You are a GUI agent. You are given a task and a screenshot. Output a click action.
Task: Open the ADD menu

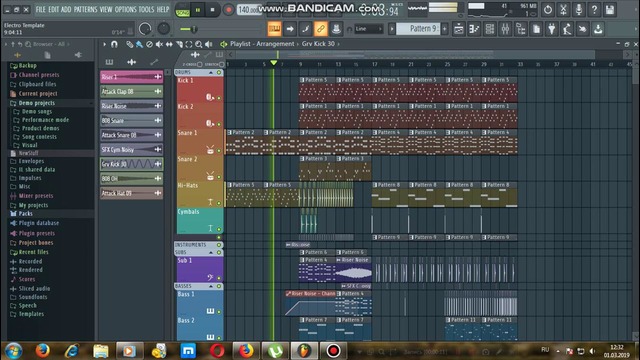(x=66, y=9)
